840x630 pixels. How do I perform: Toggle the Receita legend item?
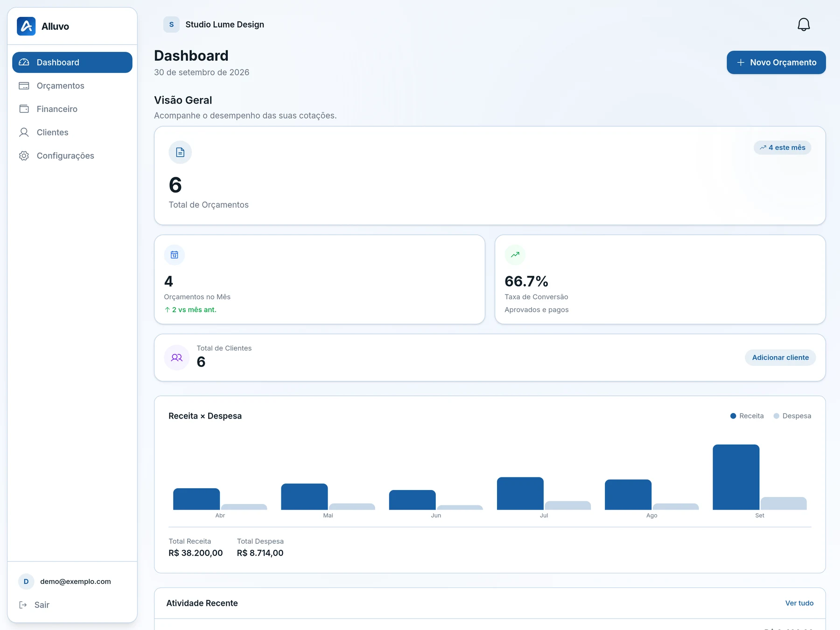[x=747, y=416]
